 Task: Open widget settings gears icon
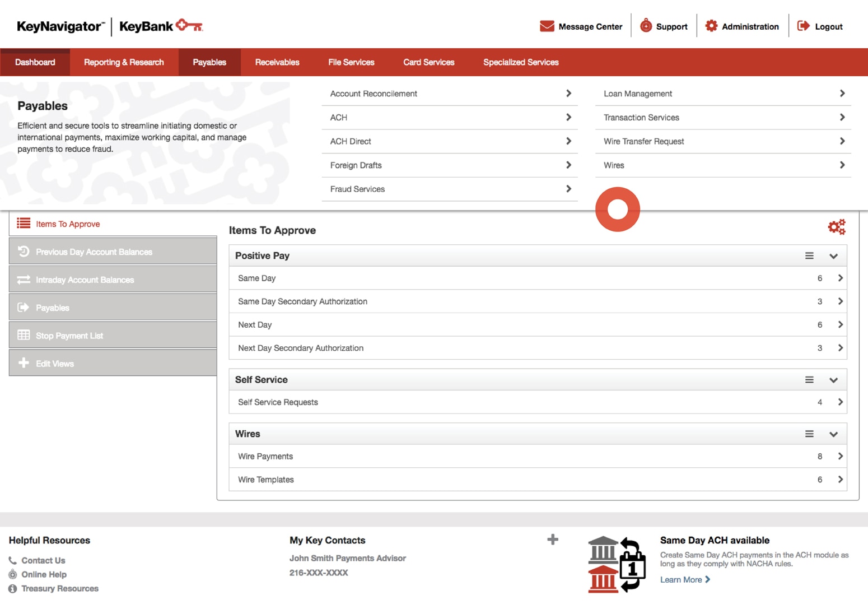point(837,227)
